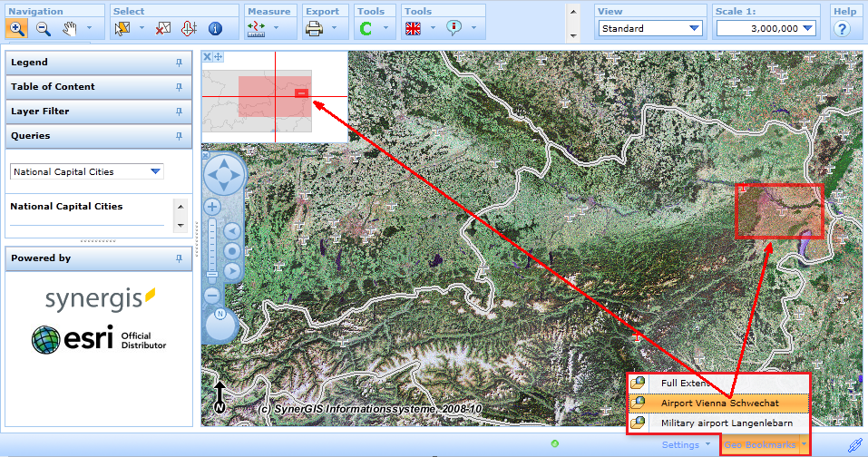Click the Help question mark icon

[842, 29]
